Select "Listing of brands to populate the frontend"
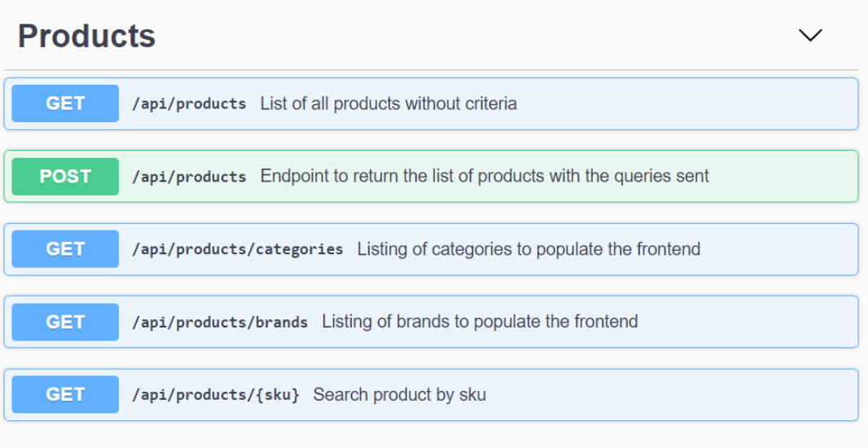The width and height of the screenshot is (868, 448). (480, 322)
